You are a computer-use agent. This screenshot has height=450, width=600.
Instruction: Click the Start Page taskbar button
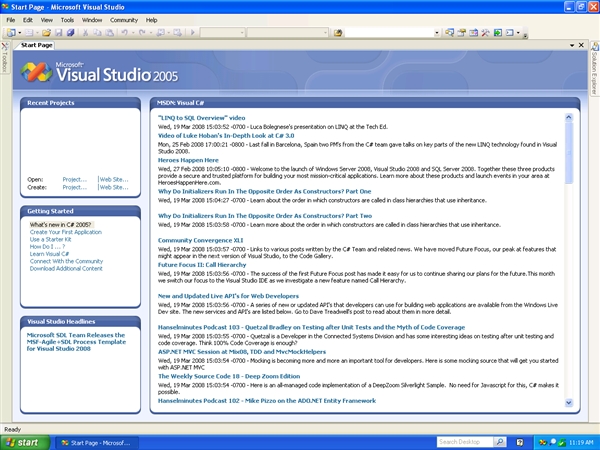pos(97,443)
